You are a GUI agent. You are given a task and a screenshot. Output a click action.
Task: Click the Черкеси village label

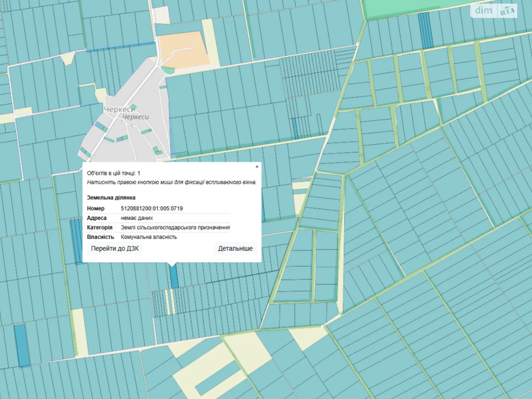[120, 109]
